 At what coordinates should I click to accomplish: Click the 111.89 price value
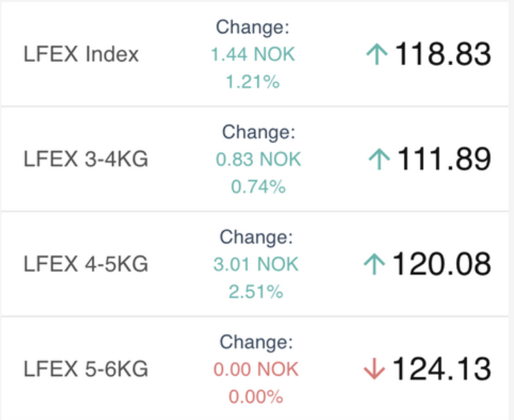tap(444, 159)
